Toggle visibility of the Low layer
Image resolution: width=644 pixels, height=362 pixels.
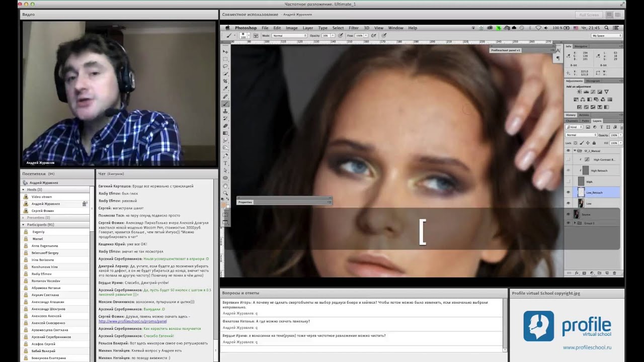(569, 203)
